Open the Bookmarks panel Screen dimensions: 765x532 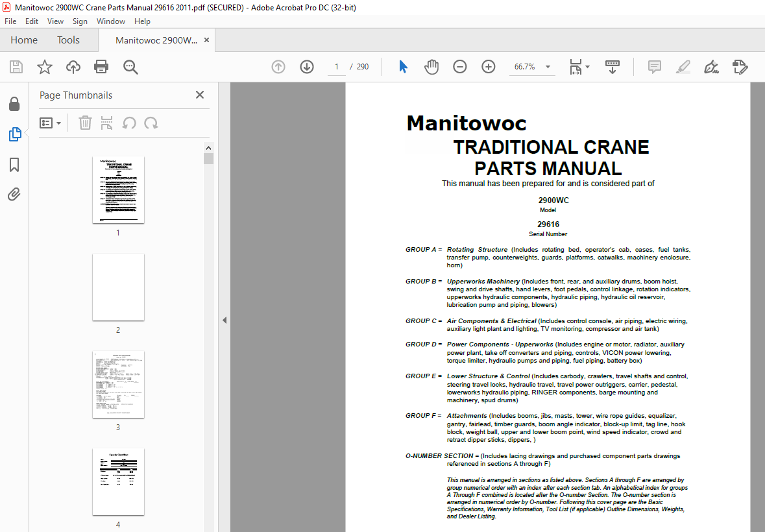pos(14,165)
